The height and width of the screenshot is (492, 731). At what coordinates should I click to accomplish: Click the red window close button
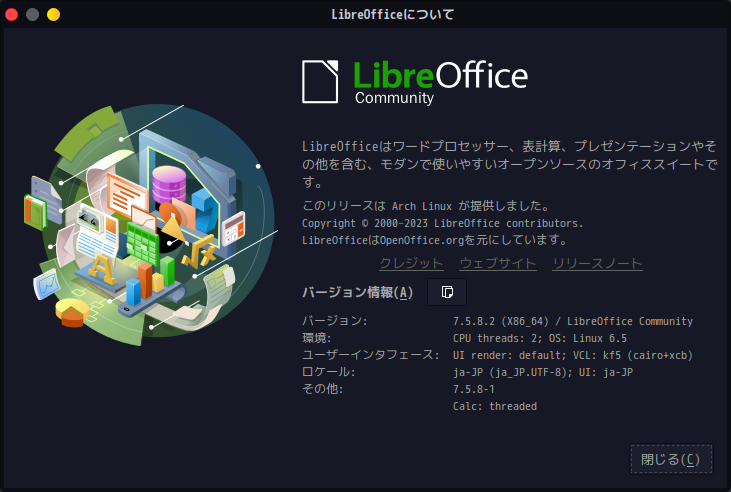pyautogui.click(x=12, y=14)
